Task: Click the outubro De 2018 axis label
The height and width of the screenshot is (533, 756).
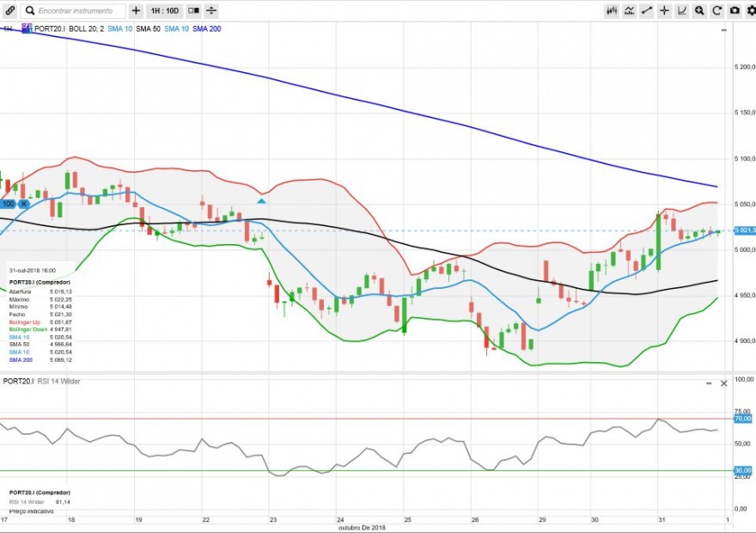Action: tap(362, 528)
